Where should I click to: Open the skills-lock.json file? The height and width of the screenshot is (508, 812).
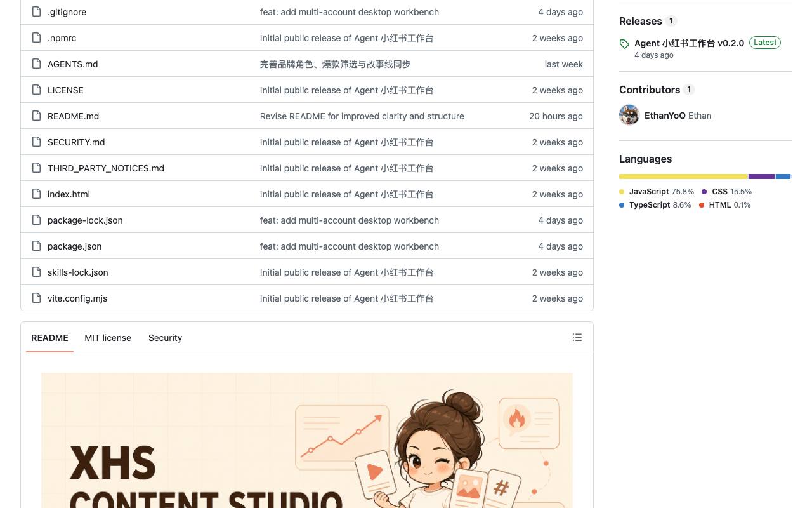[x=77, y=272]
